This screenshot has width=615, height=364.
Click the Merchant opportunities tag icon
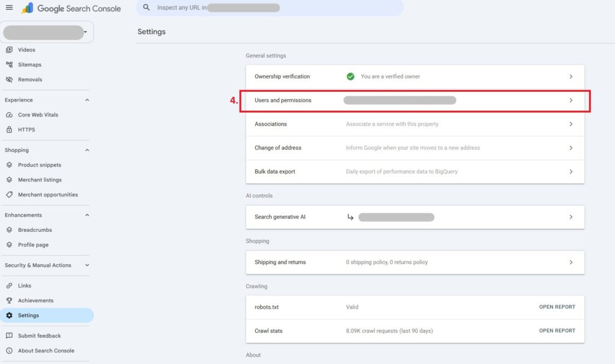coord(10,195)
